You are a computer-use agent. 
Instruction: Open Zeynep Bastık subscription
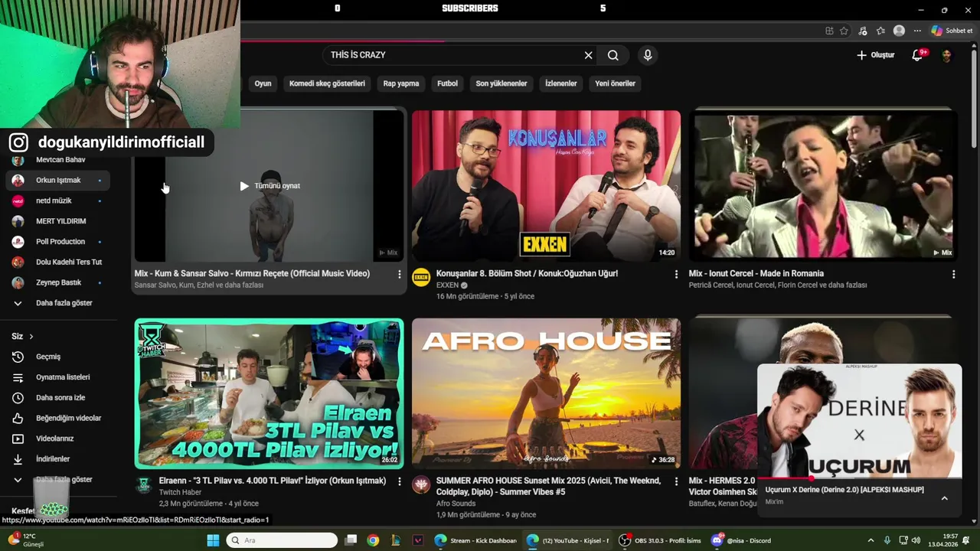click(58, 282)
